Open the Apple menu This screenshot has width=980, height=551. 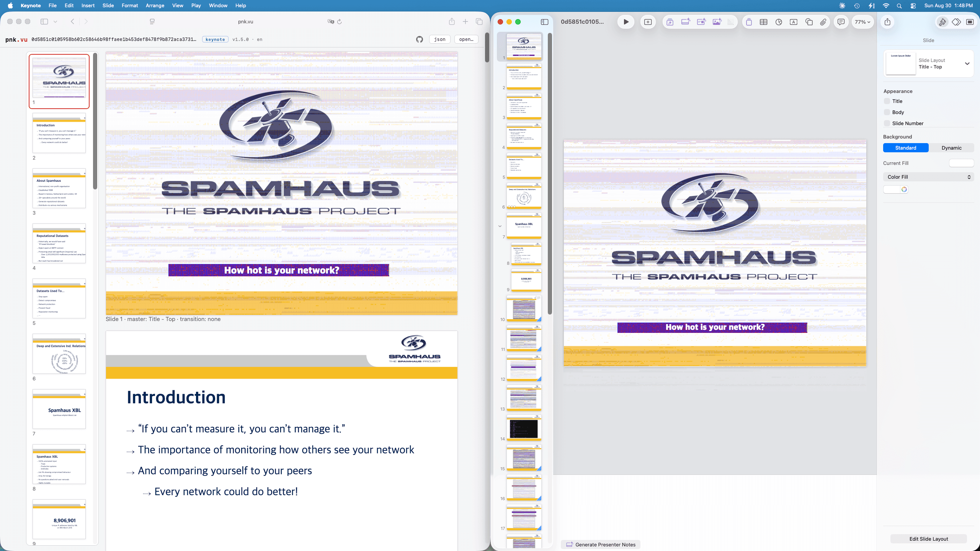[10, 5]
